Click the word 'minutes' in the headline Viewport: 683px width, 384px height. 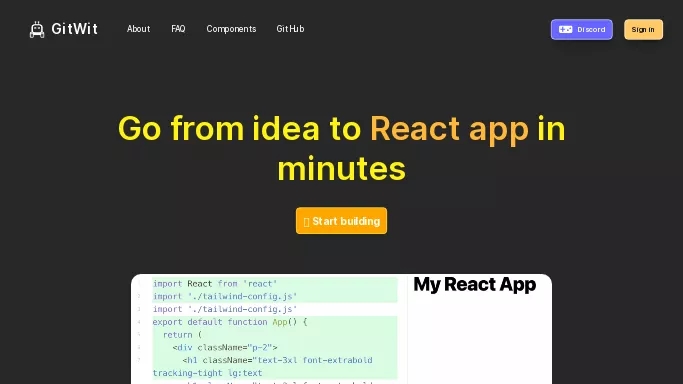[342, 169]
